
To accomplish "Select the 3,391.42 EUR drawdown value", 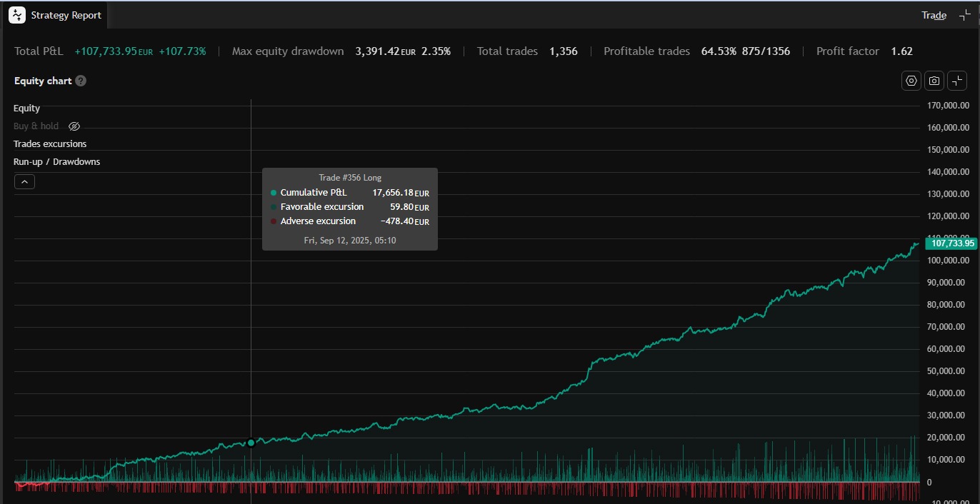I will [x=386, y=51].
